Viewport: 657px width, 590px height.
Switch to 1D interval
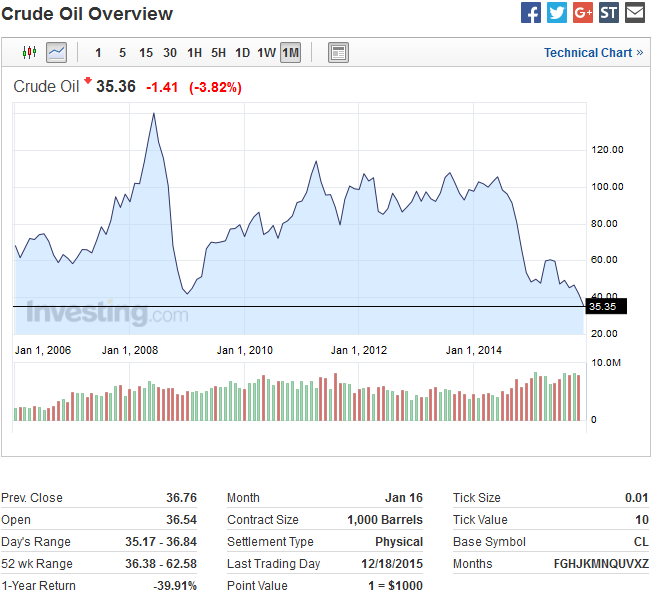point(243,53)
